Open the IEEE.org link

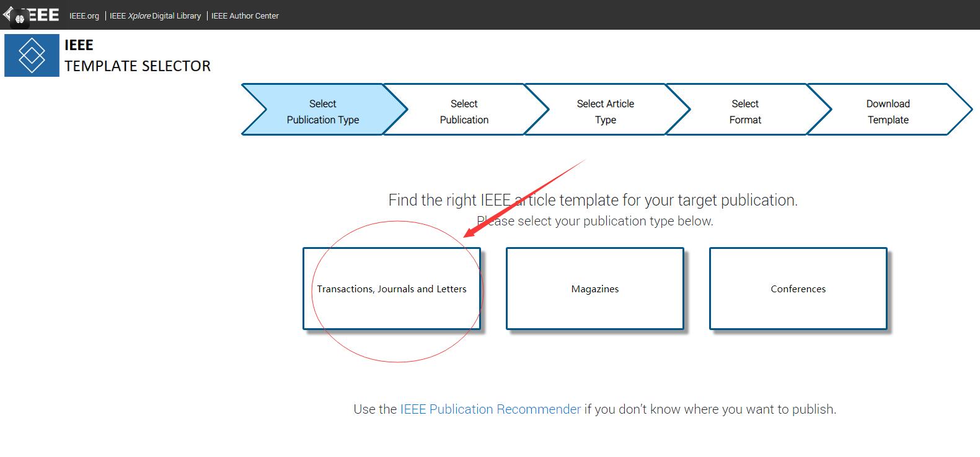[x=84, y=16]
